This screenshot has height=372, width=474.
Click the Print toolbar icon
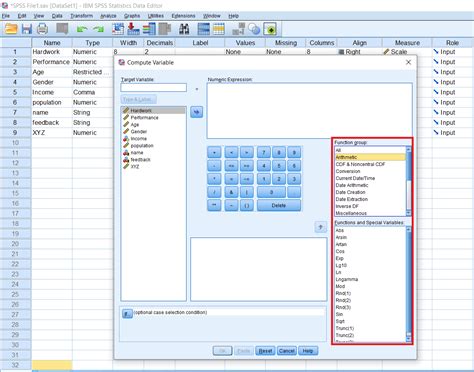[42, 29]
